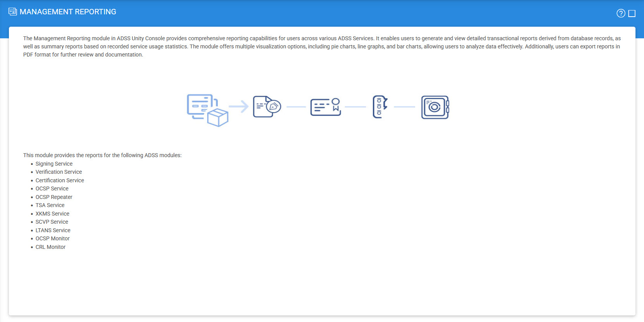Click LTANS Service in the list
This screenshot has width=644, height=322.
[x=53, y=230]
